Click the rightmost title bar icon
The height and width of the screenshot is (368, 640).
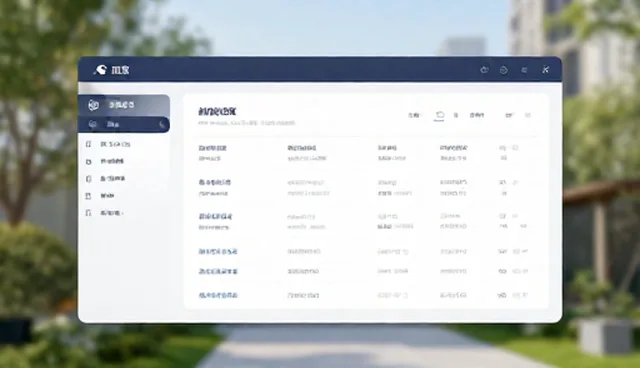point(545,70)
